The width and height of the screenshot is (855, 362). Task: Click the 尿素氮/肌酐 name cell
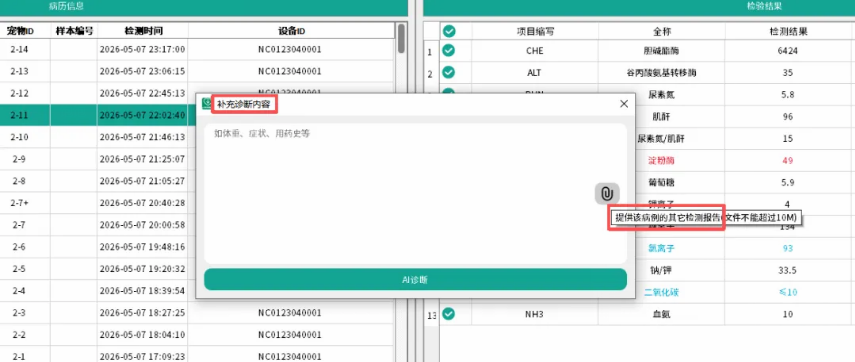(661, 139)
